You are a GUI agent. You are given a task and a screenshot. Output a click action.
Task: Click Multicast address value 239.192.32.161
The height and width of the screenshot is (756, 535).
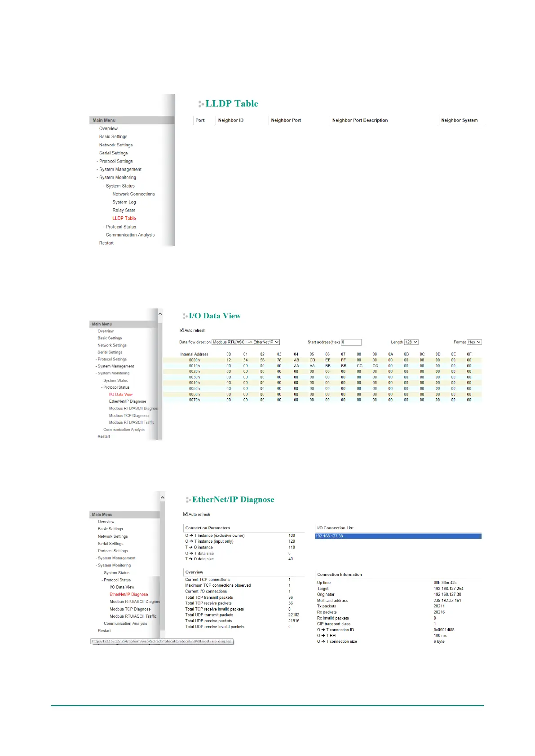[x=447, y=600]
